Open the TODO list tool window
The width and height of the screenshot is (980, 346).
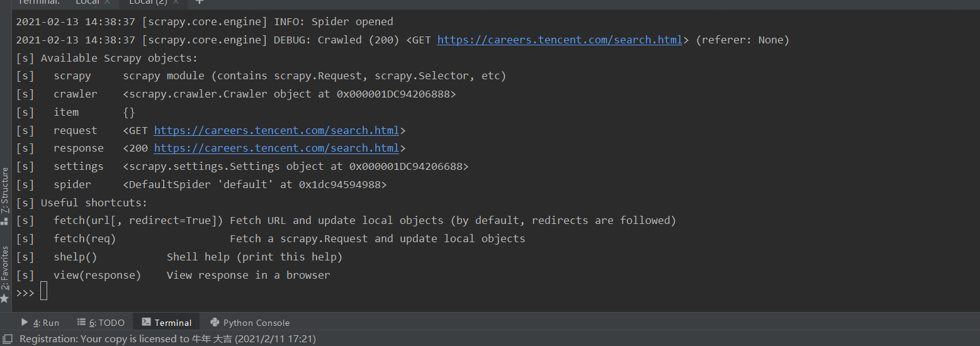click(101, 322)
